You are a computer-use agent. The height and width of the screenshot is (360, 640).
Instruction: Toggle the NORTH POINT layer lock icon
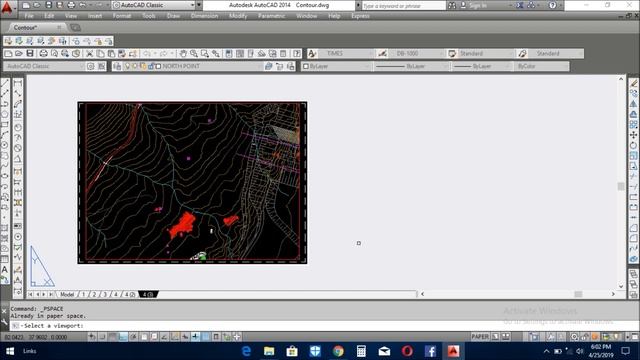point(151,66)
